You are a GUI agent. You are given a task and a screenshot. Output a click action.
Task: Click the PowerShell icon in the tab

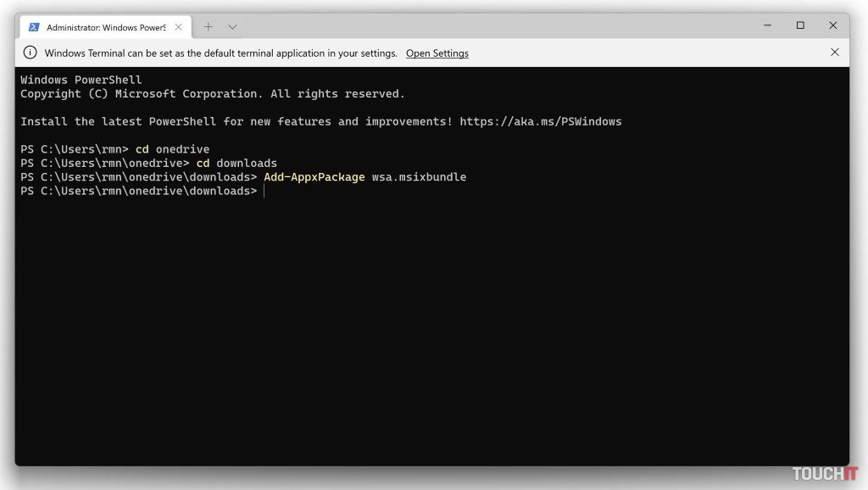(34, 27)
